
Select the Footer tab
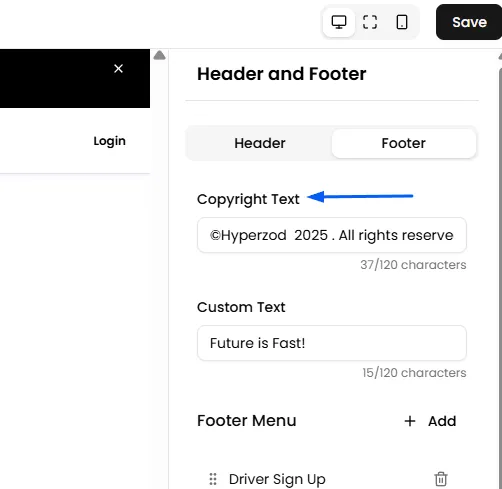(x=404, y=143)
